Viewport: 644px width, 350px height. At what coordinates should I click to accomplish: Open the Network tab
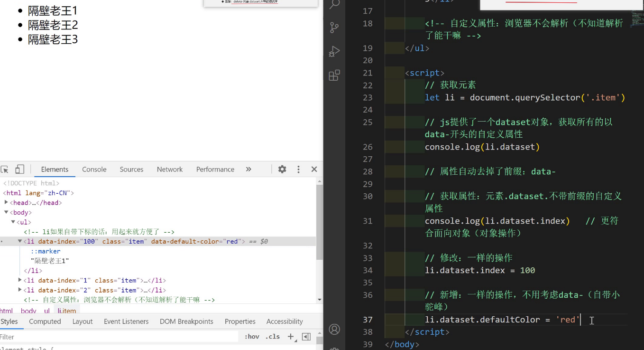point(170,169)
